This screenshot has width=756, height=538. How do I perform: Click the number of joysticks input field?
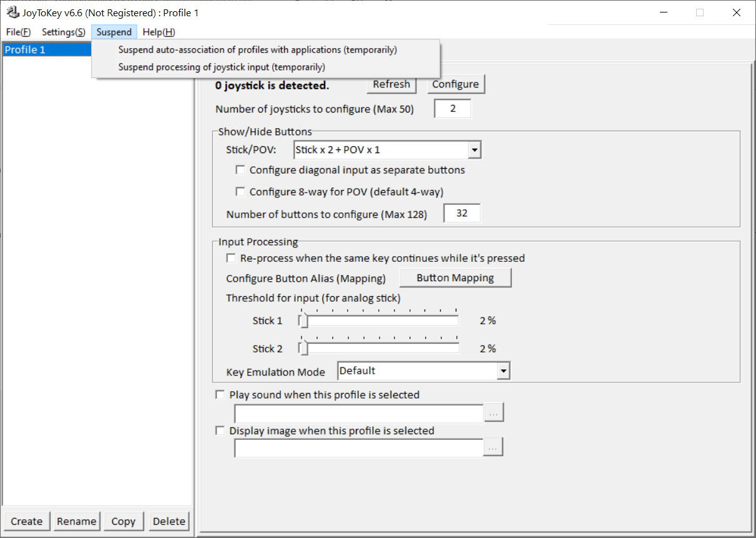point(452,108)
